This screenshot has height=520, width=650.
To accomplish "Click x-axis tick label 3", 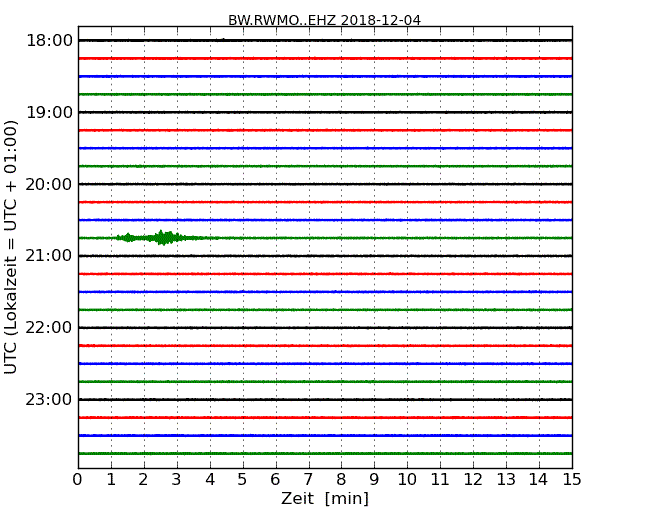I will [x=177, y=479].
